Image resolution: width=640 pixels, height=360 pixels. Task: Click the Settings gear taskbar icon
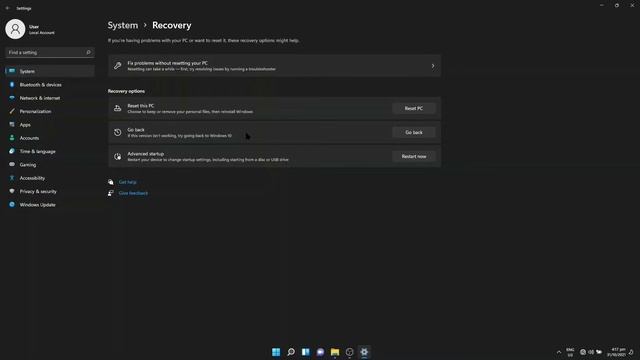364,352
